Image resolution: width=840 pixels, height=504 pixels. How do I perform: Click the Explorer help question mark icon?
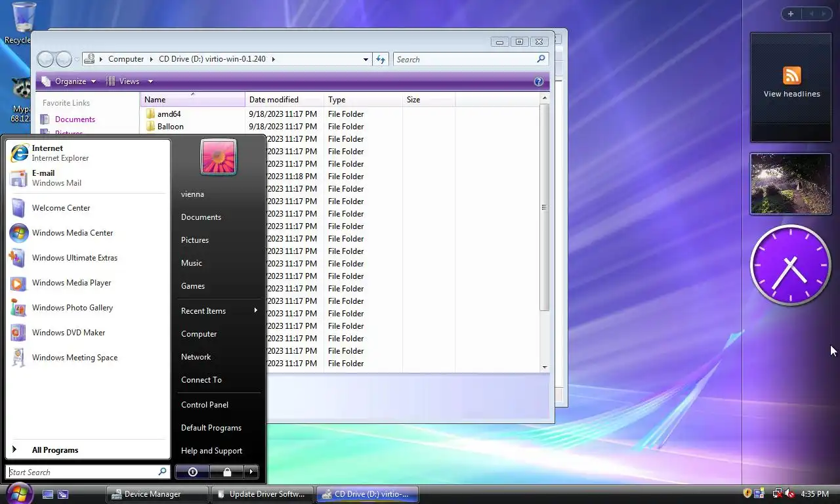pos(539,81)
